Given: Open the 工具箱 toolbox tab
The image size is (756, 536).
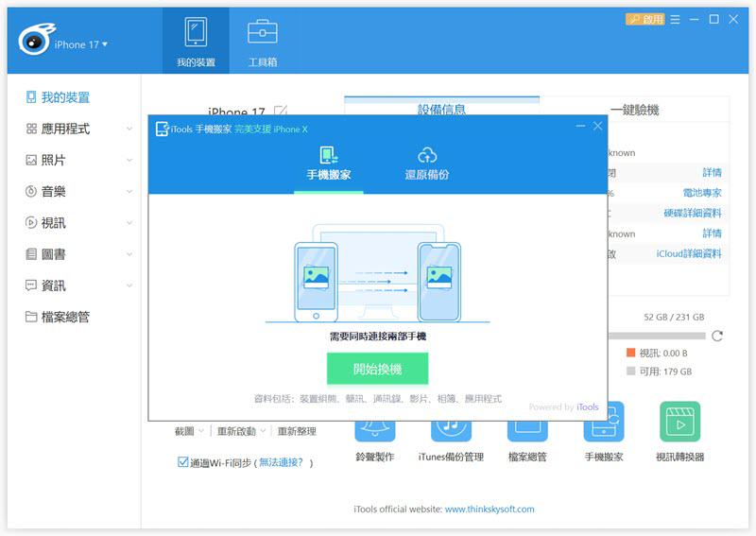Looking at the screenshot, I should point(263,42).
